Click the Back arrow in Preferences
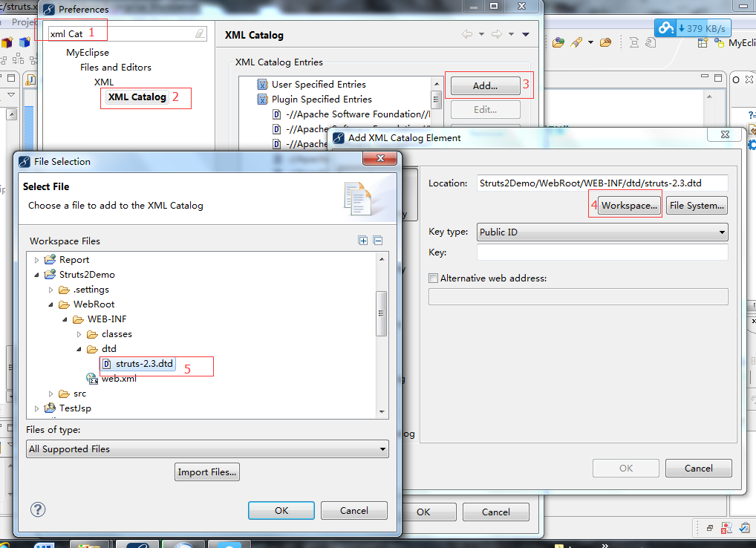756x548 pixels. click(466, 33)
